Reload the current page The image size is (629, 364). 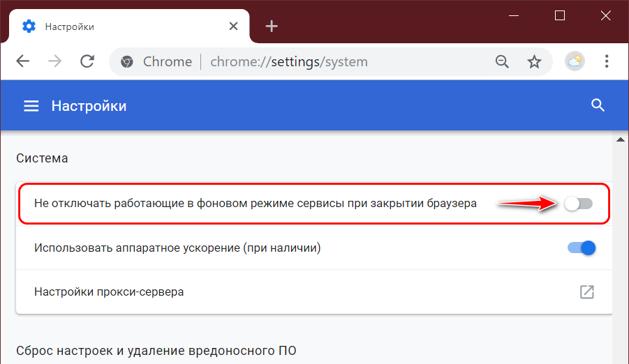coord(87,61)
